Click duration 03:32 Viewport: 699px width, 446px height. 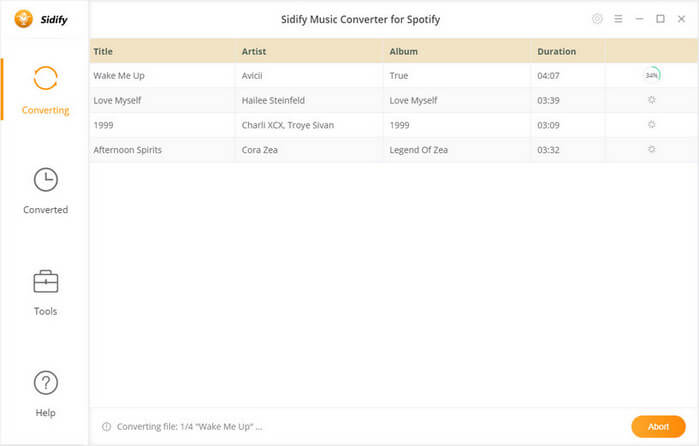[548, 150]
